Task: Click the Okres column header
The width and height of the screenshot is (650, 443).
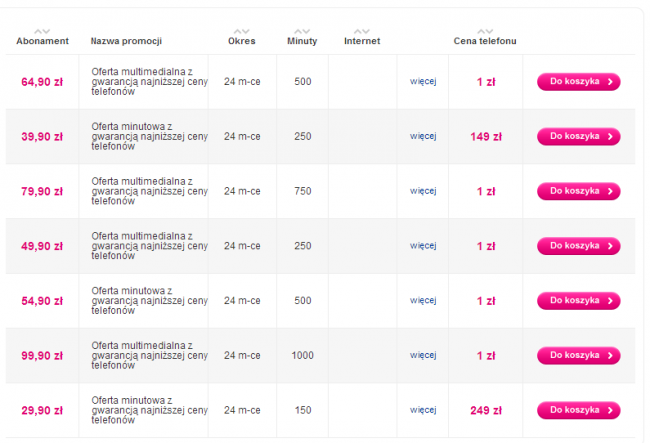Action: pyautogui.click(x=242, y=41)
